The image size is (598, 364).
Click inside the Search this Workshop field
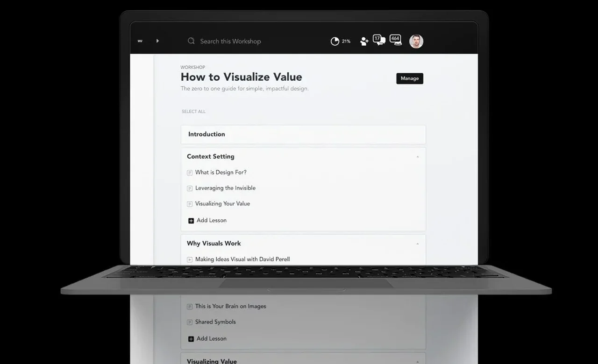coord(230,41)
